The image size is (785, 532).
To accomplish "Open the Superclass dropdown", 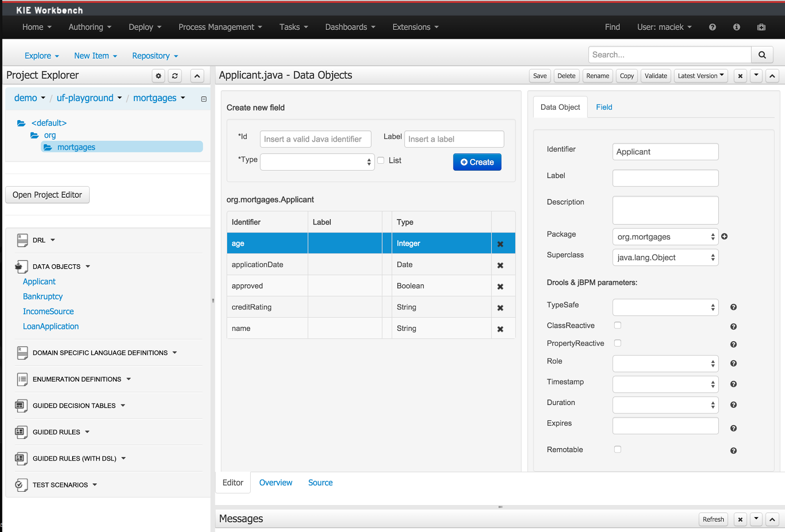I will click(665, 257).
